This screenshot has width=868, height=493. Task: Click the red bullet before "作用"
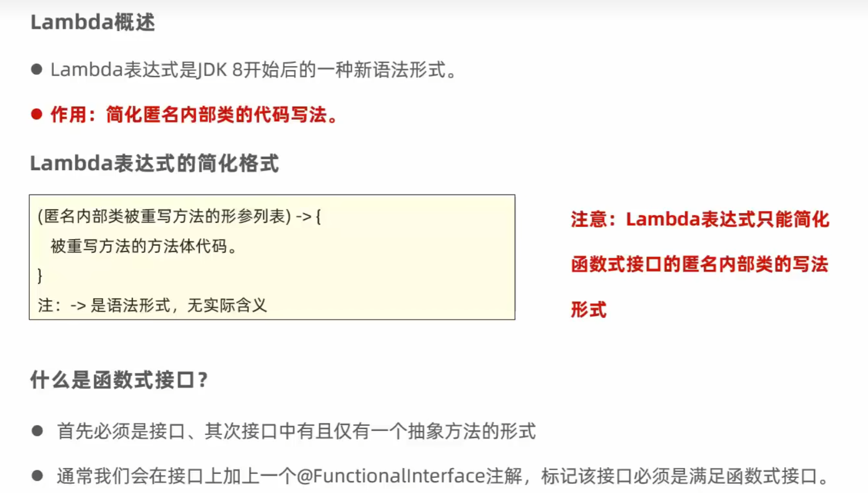click(37, 114)
